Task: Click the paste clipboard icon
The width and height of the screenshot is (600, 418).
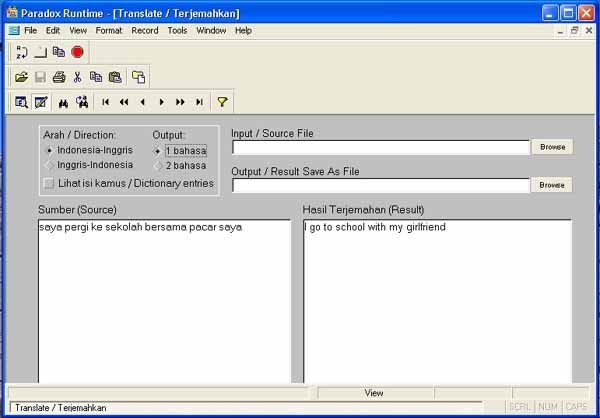Action: 115,77
